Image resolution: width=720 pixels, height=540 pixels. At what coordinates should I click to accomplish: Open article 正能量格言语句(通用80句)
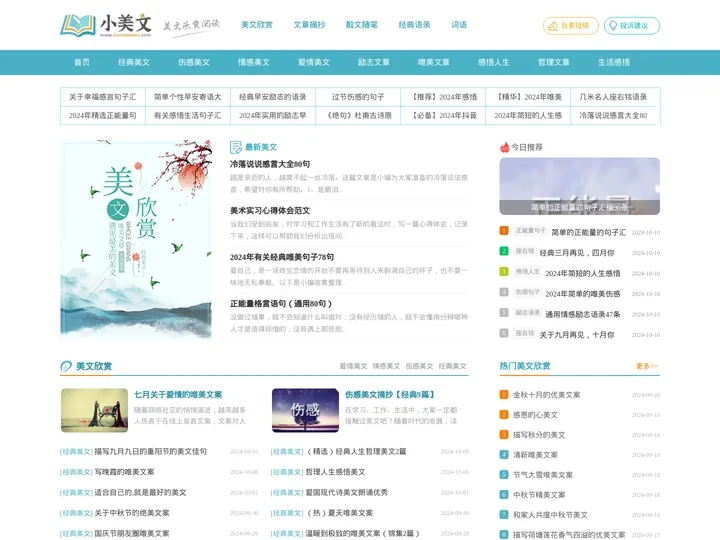click(x=281, y=304)
